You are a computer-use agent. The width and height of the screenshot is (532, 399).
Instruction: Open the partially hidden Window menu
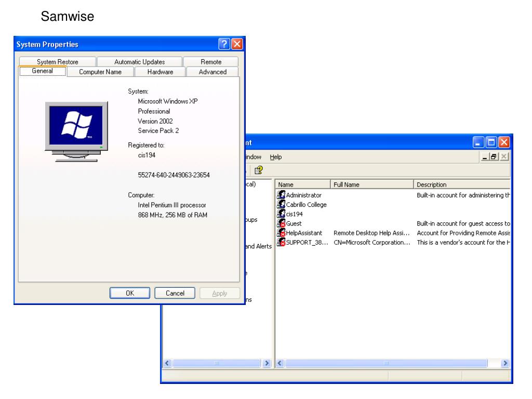254,157
